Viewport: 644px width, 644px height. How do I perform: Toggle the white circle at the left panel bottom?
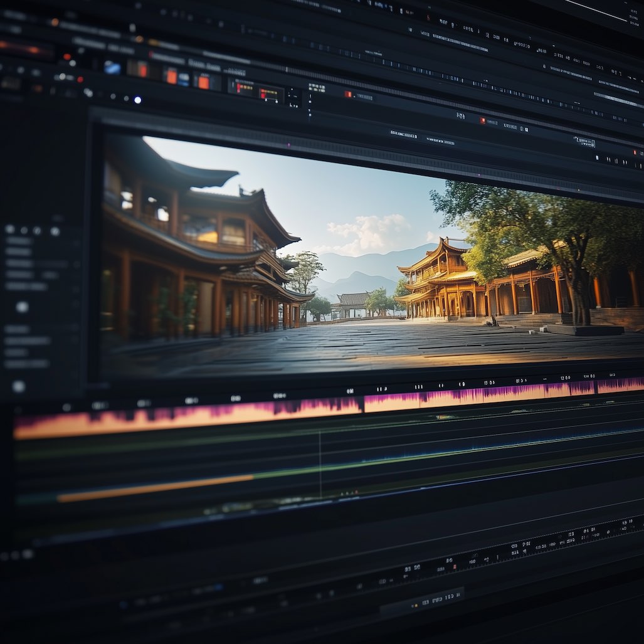click(x=19, y=386)
